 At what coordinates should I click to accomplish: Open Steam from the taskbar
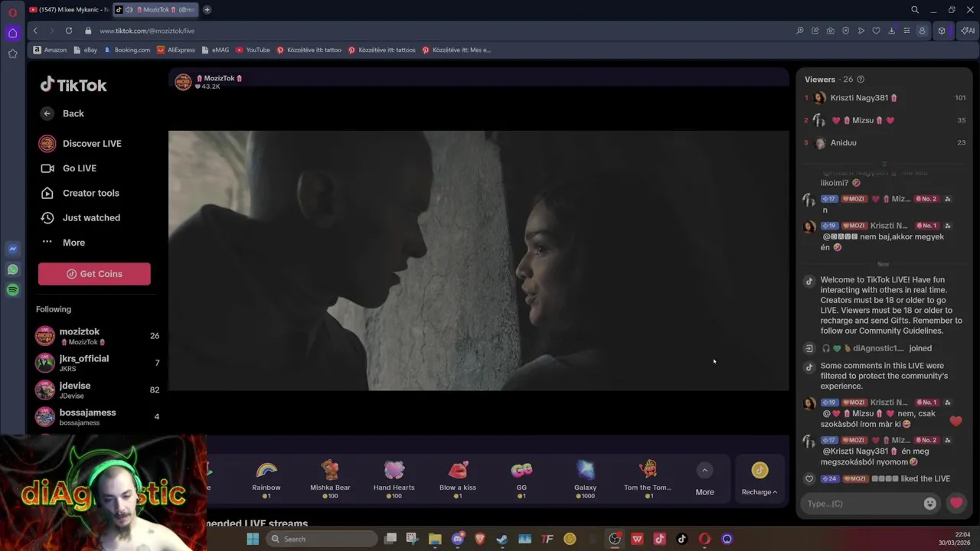[502, 539]
